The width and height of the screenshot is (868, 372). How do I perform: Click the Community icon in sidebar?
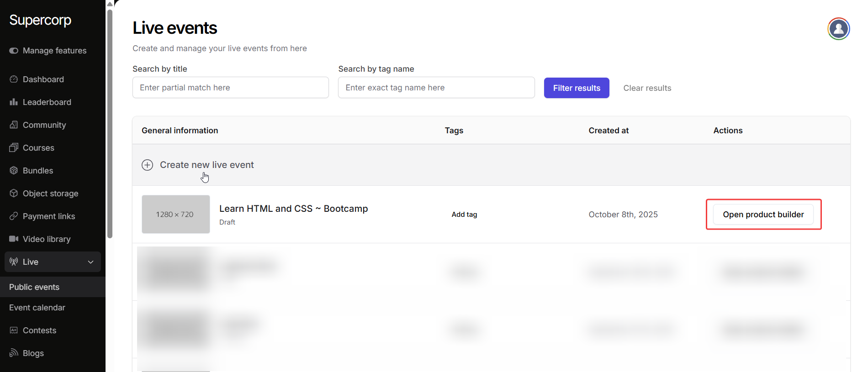coord(14,125)
